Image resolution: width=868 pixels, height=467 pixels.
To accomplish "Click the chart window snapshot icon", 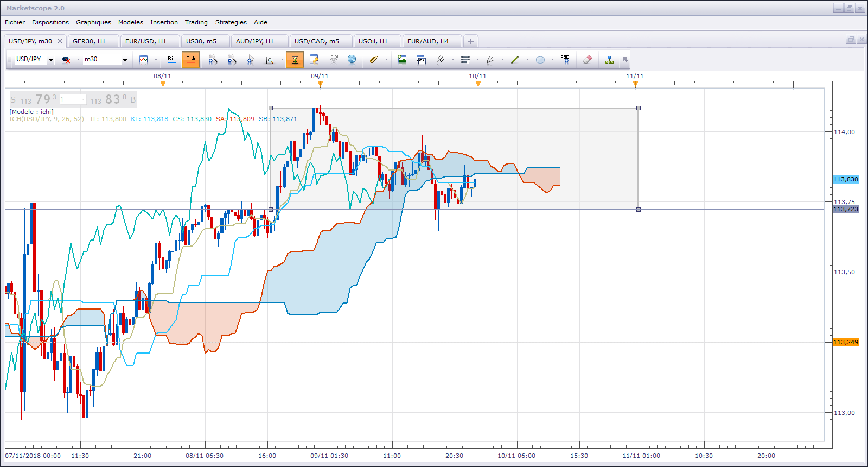I will click(421, 60).
